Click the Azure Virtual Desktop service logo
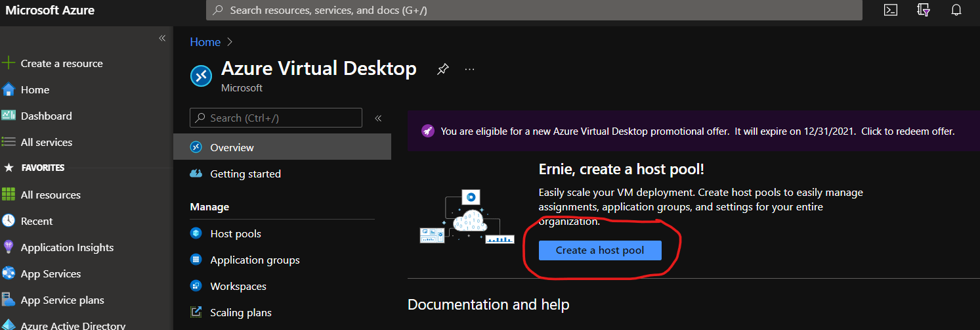 coord(201,76)
